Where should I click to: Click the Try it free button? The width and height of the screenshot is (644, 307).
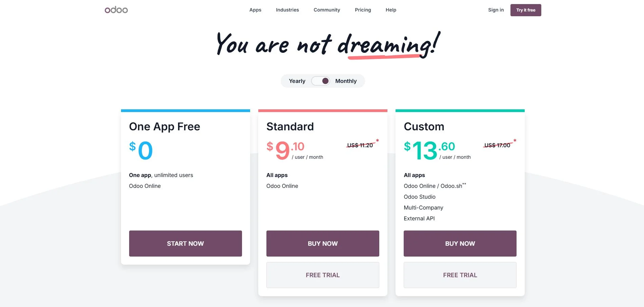(526, 10)
